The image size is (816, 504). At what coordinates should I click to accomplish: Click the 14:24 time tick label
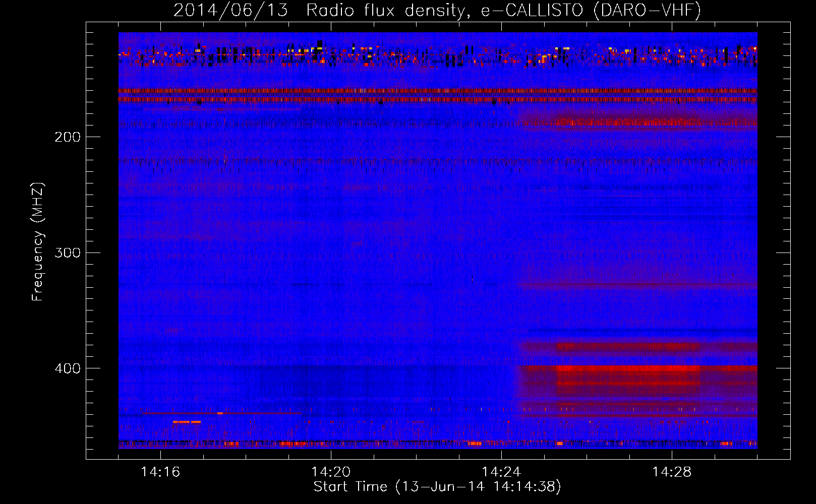pos(501,472)
